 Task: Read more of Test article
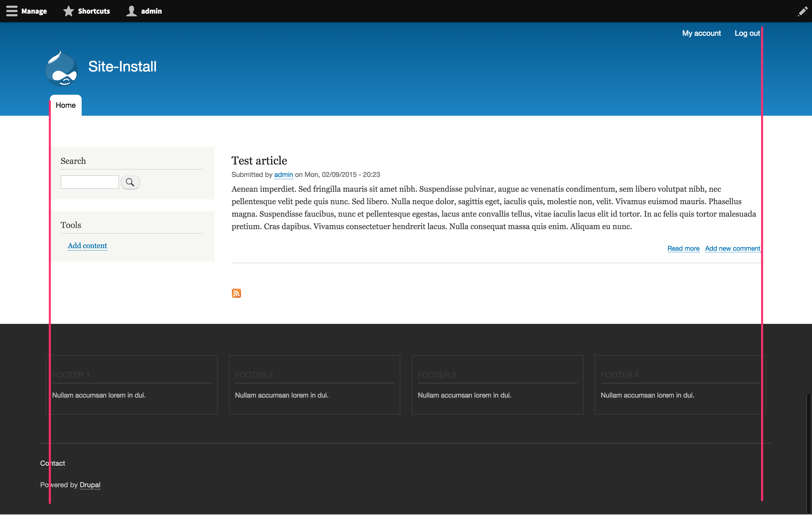683,248
